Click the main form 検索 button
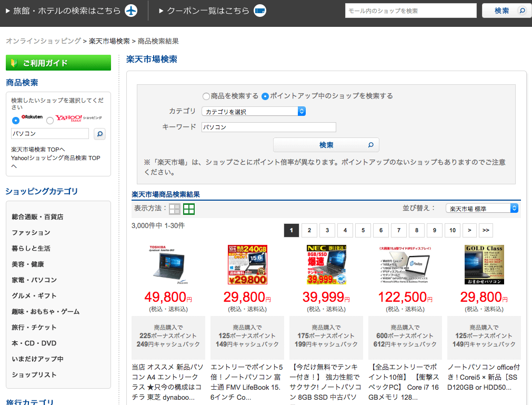The height and width of the screenshot is (405, 532). (326, 145)
